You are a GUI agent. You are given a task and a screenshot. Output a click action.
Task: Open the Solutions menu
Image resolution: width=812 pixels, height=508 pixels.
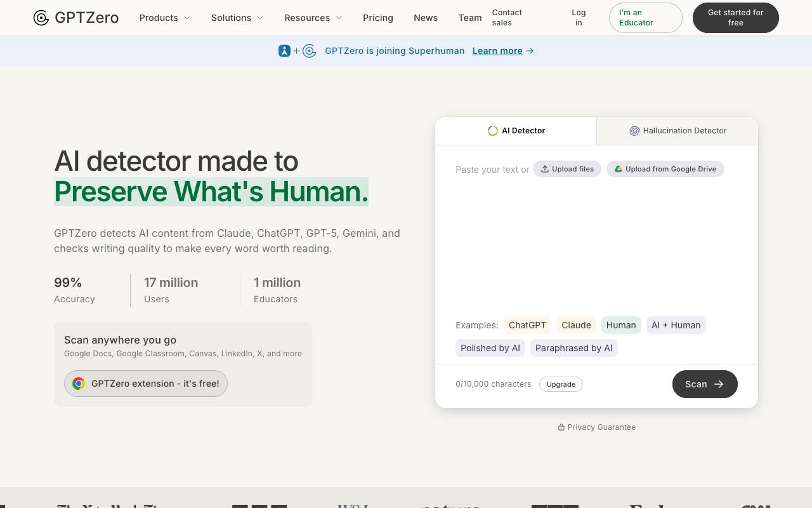click(237, 18)
